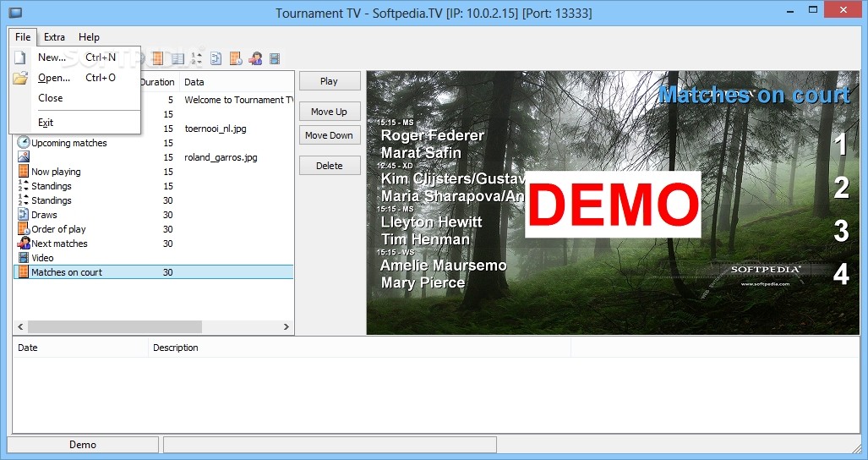Click the Order of play toolbar icon
The height and width of the screenshot is (460, 868).
[x=236, y=58]
